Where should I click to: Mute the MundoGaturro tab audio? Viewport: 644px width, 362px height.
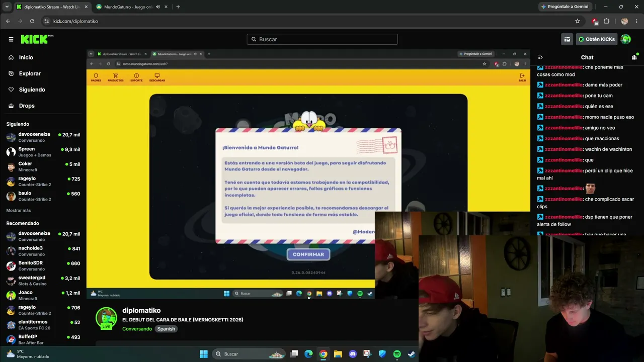[x=158, y=7]
